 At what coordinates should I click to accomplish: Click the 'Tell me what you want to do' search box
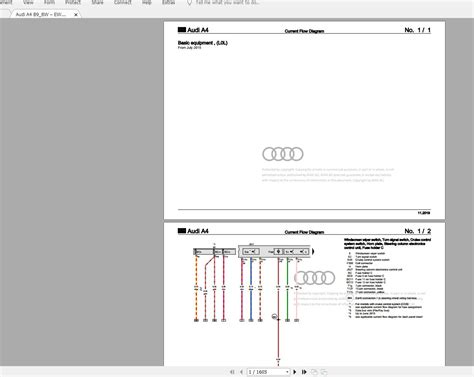(x=227, y=2)
